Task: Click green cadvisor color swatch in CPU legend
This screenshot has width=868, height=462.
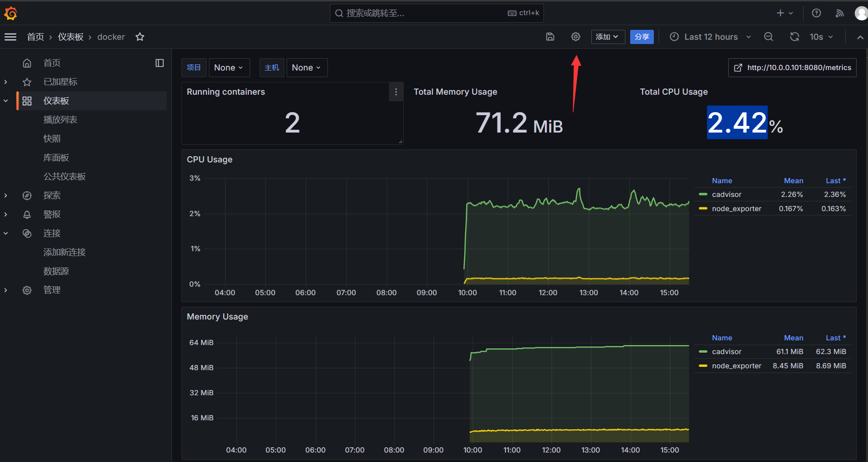Action: [703, 195]
